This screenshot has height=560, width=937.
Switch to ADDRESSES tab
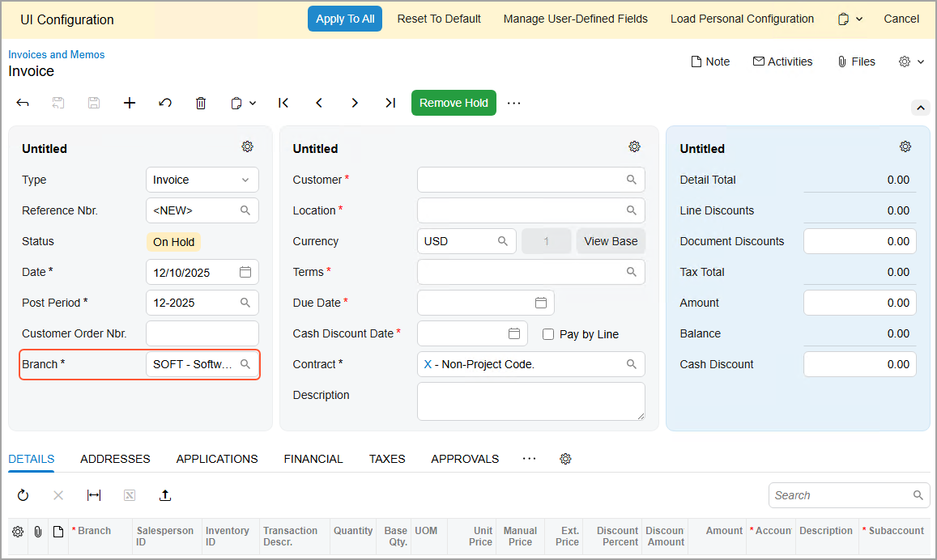[115, 459]
